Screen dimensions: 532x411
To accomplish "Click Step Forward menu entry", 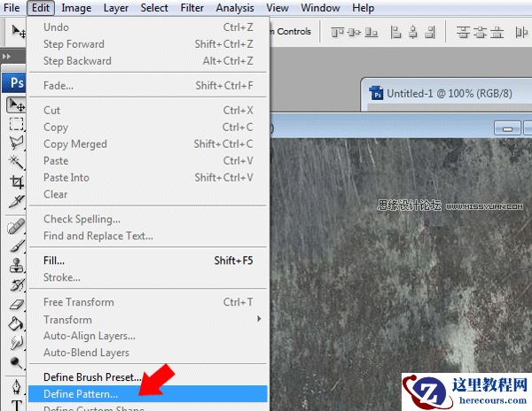I will tap(148, 44).
